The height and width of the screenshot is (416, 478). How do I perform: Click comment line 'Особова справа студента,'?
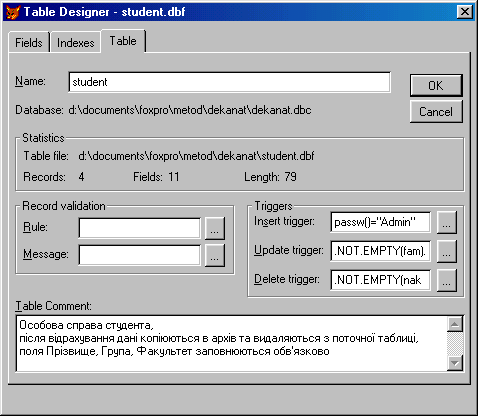tap(86, 325)
